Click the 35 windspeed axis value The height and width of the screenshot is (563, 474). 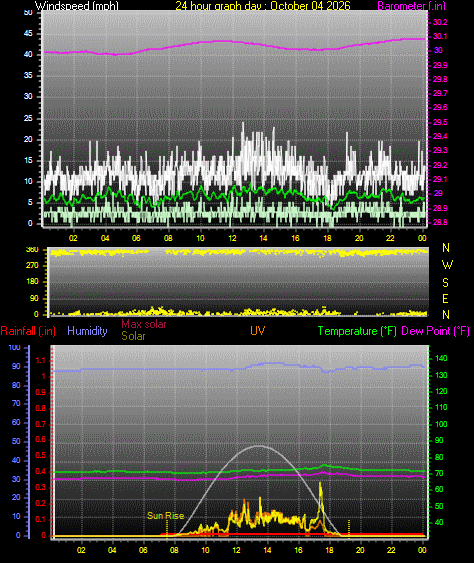click(28, 75)
